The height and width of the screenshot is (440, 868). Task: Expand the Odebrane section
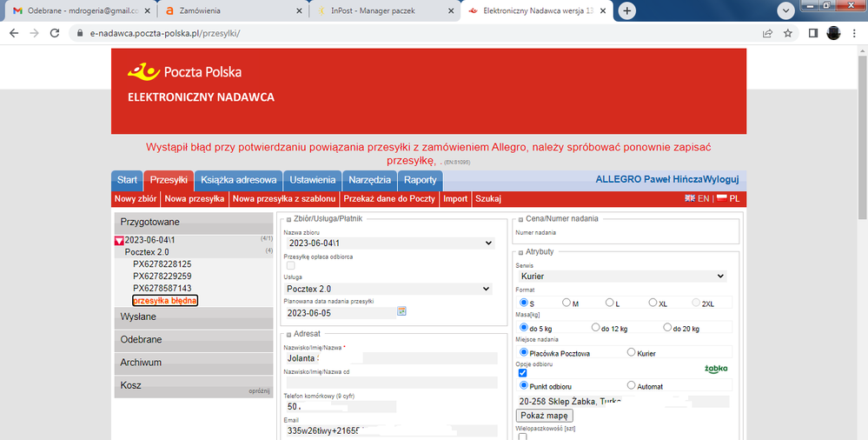194,340
